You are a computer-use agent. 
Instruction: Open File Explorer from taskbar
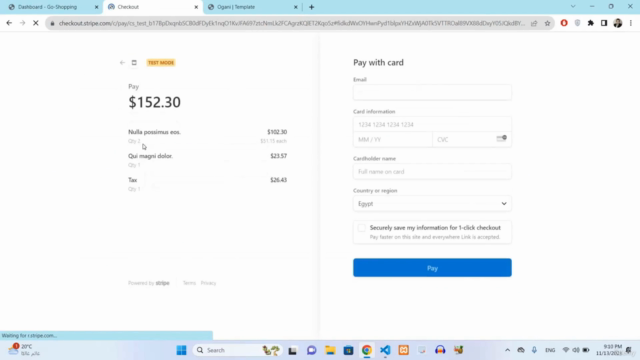(x=330, y=350)
